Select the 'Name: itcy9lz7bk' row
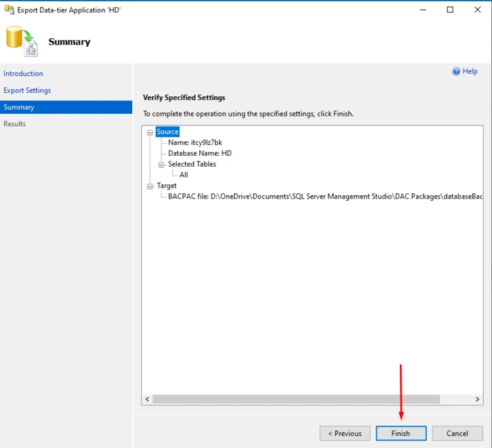492x448 pixels. tap(195, 142)
